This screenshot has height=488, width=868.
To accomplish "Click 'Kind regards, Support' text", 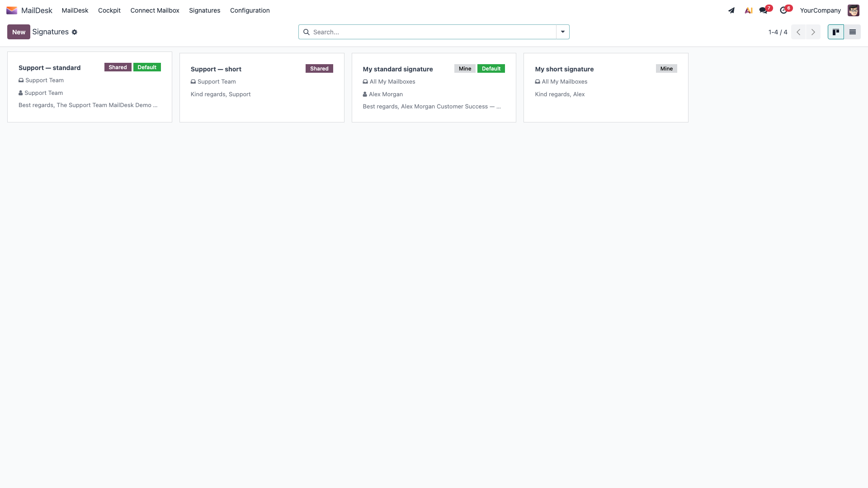I will coord(221,94).
